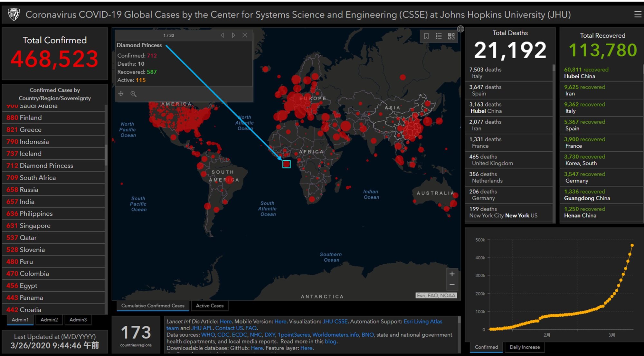Zoom in the map with the plus button
This screenshot has width=644, height=356.
pos(452,274)
